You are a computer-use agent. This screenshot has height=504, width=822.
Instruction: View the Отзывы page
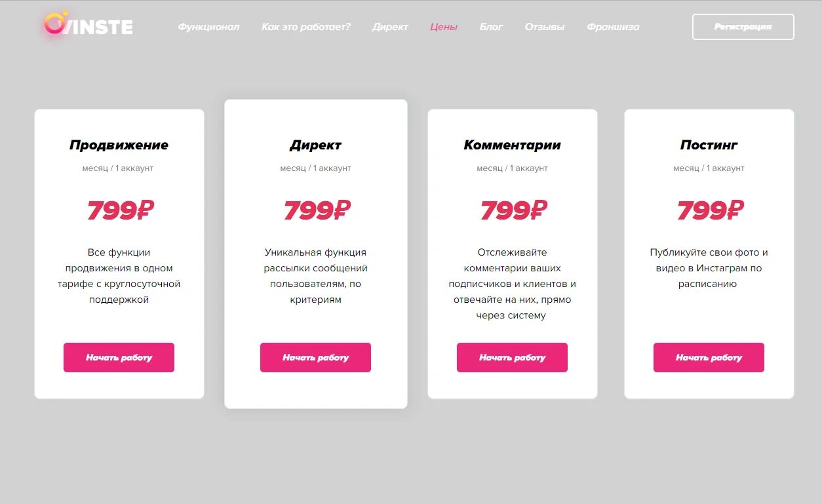(x=544, y=27)
